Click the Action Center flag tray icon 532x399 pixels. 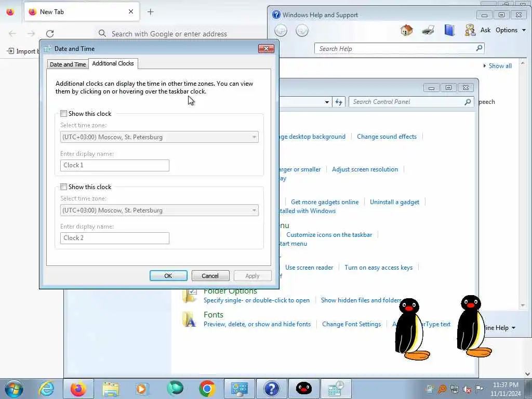(479, 389)
